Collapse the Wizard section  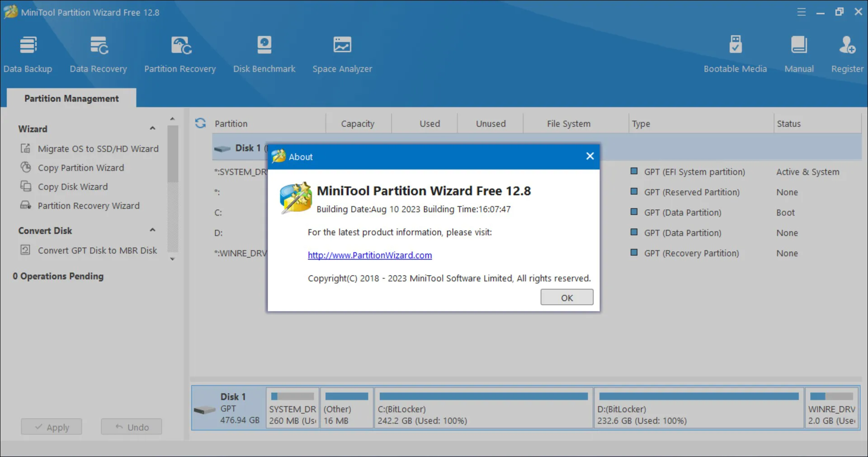coord(153,129)
